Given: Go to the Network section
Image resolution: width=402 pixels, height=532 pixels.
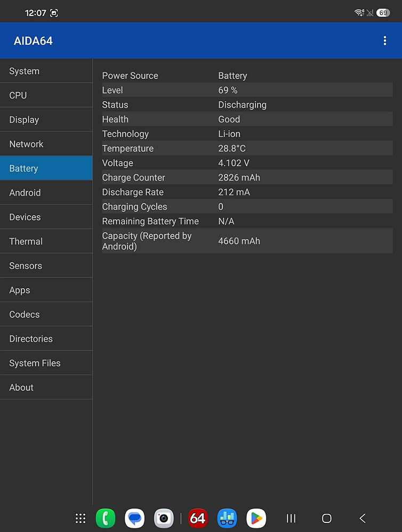Looking at the screenshot, I should tap(46, 144).
